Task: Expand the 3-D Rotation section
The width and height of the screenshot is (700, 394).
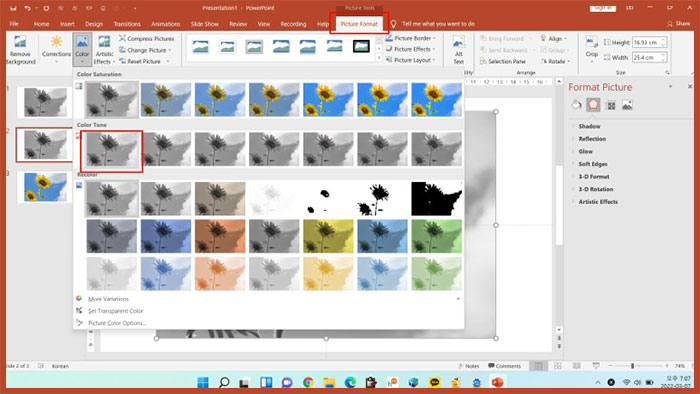Action: pos(596,189)
